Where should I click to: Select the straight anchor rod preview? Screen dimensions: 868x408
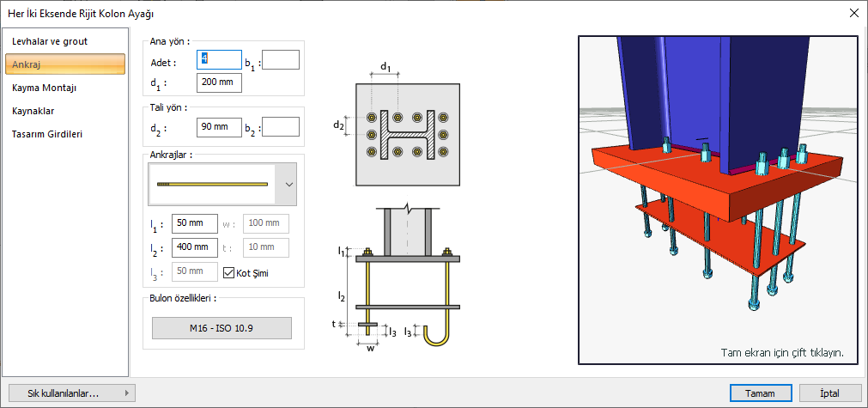tap(215, 185)
